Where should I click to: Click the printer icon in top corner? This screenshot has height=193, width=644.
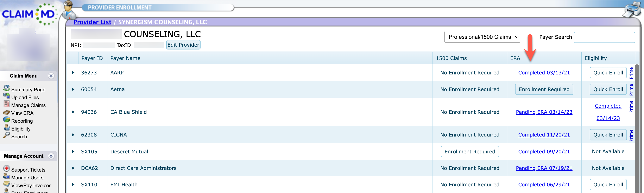pos(632,10)
